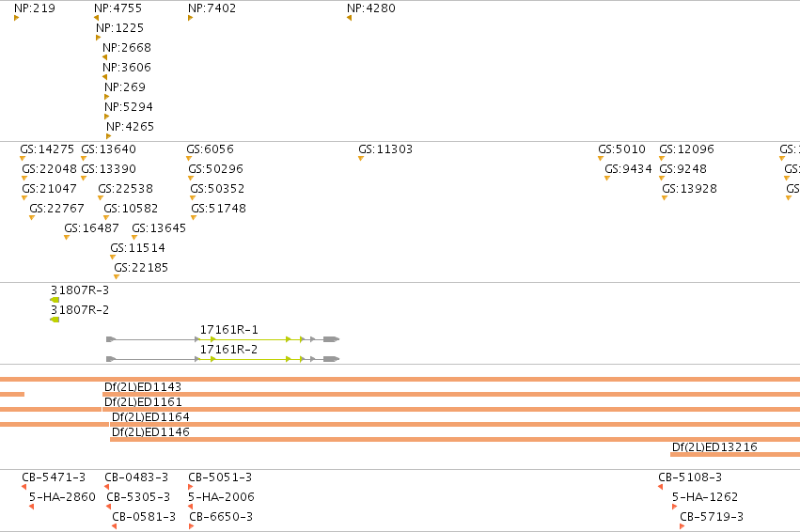This screenshot has width=800, height=532.
Task: Click the NP:219 insertion label
Action: coord(35,8)
